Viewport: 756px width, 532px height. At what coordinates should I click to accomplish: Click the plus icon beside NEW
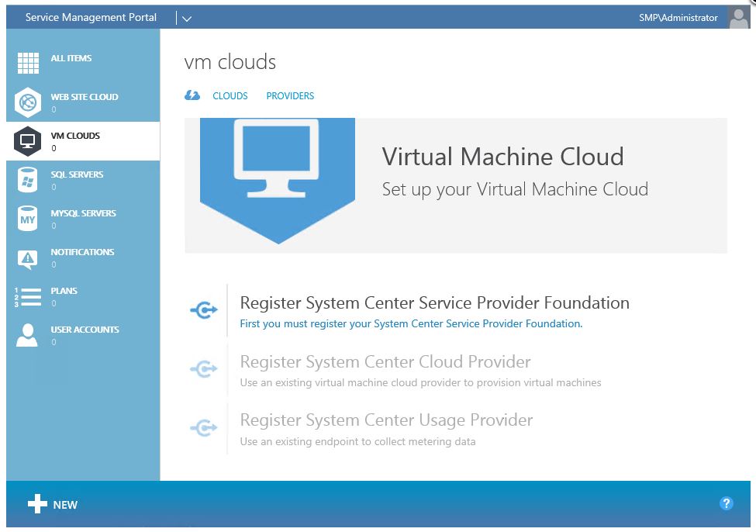(37, 504)
